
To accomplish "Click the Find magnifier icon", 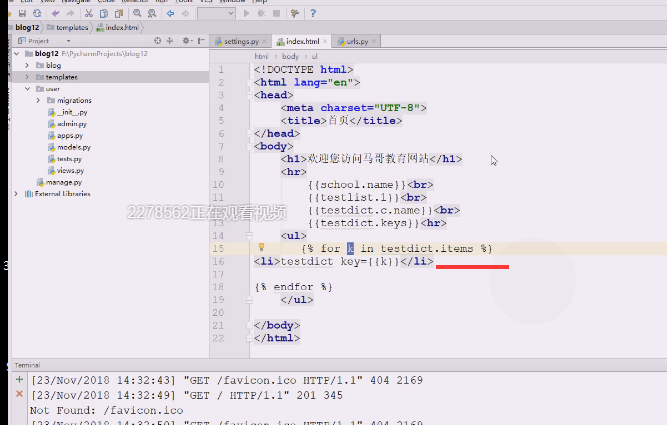I will tap(137, 14).
